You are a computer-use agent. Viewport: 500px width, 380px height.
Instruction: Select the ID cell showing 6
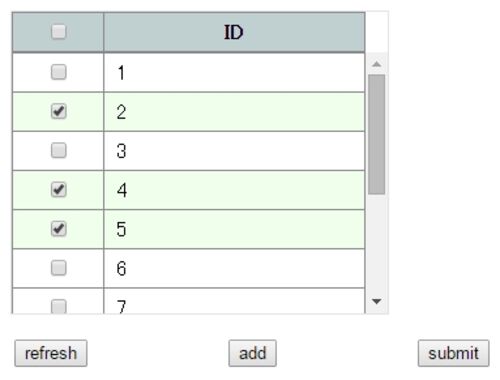tap(234, 268)
